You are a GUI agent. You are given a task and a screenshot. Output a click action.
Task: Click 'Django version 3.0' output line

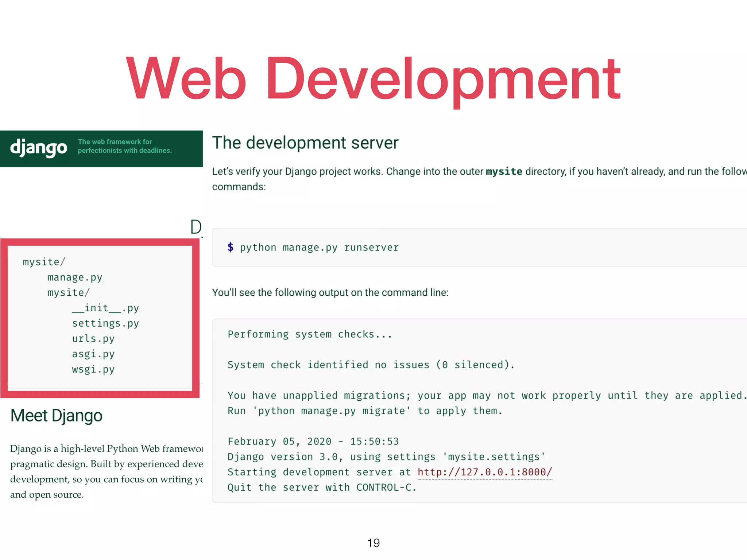tap(387, 457)
